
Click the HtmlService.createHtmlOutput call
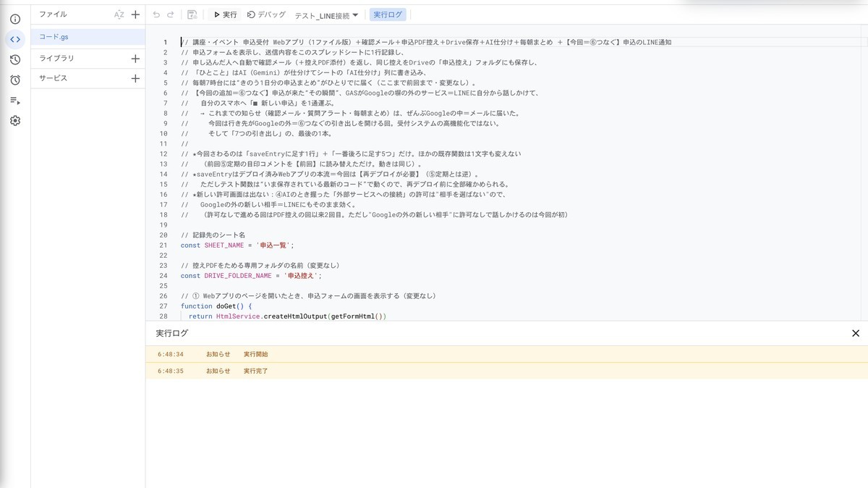point(271,316)
